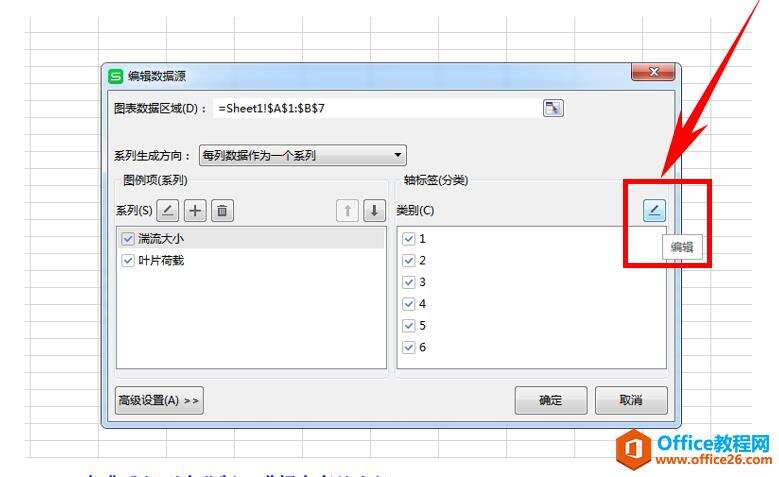Open the 系列生成方向 dropdown

click(303, 156)
